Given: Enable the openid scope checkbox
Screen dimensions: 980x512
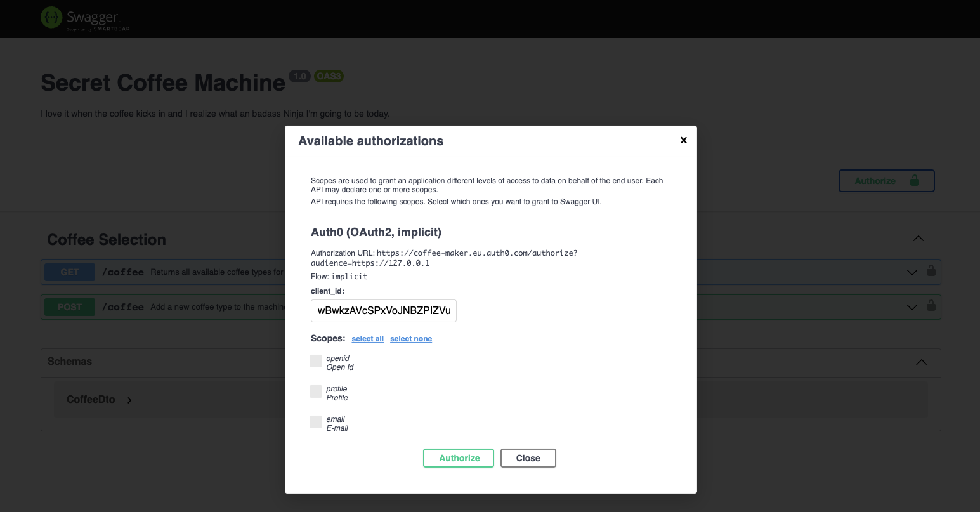Looking at the screenshot, I should click(316, 361).
